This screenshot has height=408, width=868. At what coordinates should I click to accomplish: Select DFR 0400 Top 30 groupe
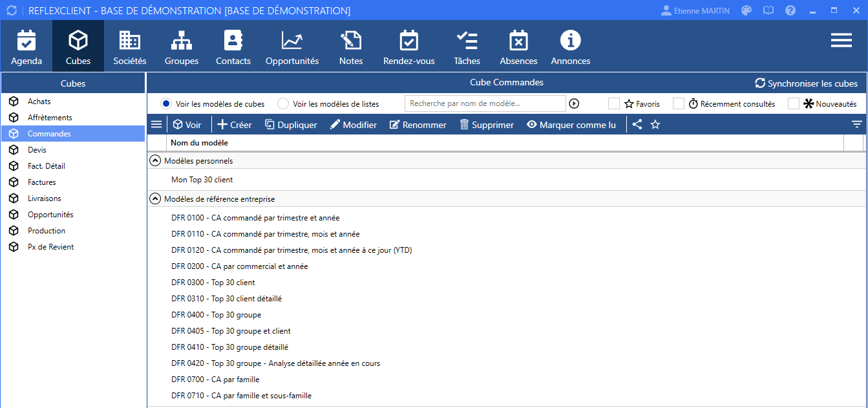click(x=506, y=315)
